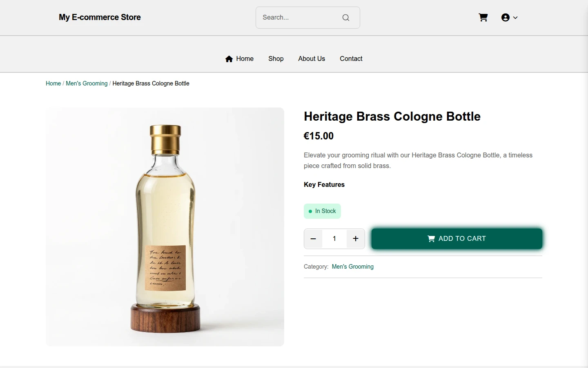Click My E-commerce Store logo
588x368 pixels.
coord(100,17)
